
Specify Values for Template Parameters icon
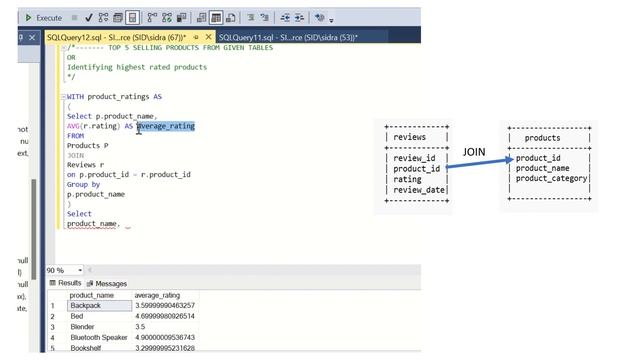tap(319, 18)
